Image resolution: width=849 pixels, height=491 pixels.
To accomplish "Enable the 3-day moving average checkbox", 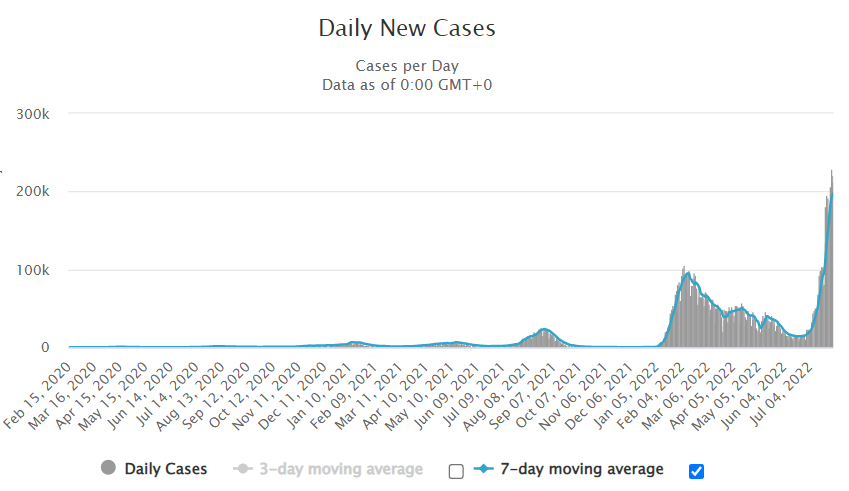I will pos(456,471).
